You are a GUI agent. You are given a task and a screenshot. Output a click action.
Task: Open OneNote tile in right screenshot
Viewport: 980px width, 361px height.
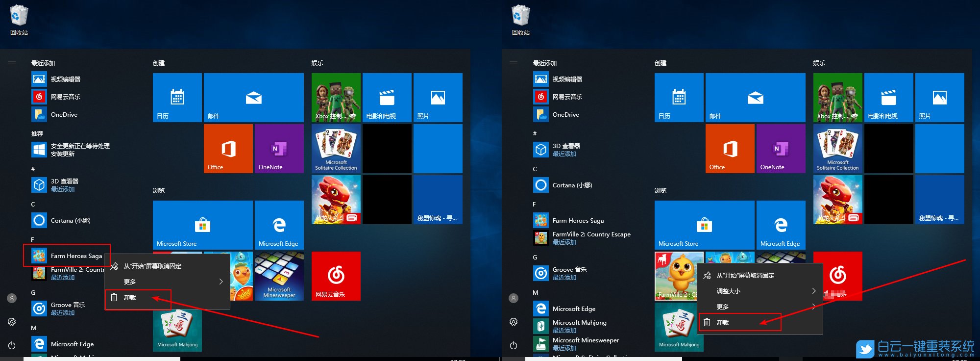(781, 149)
